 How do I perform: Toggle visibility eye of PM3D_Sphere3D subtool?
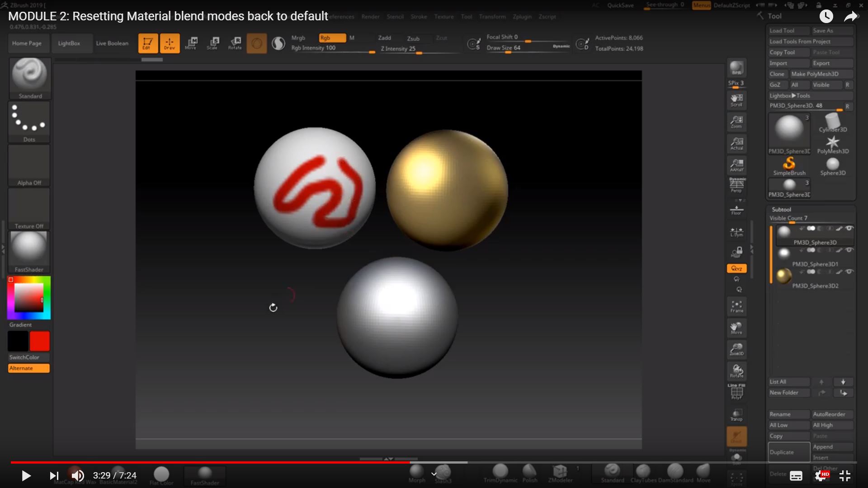(x=849, y=228)
